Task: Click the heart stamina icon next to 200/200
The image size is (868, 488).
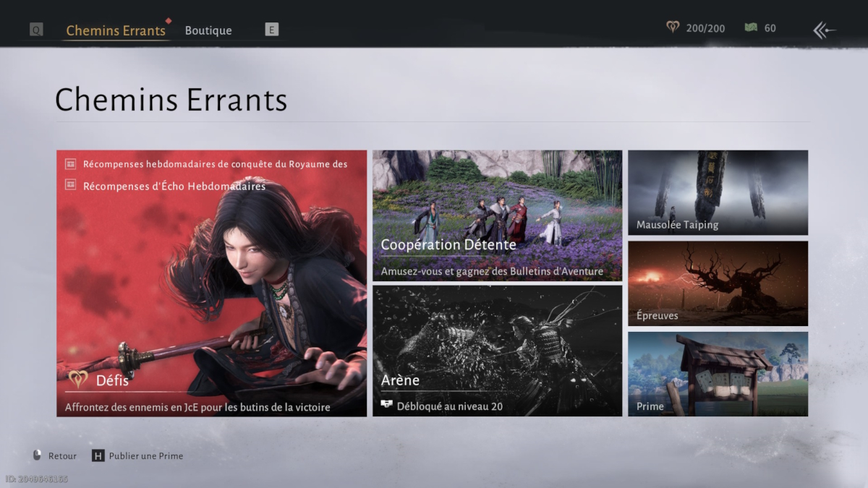Action: pyautogui.click(x=673, y=27)
